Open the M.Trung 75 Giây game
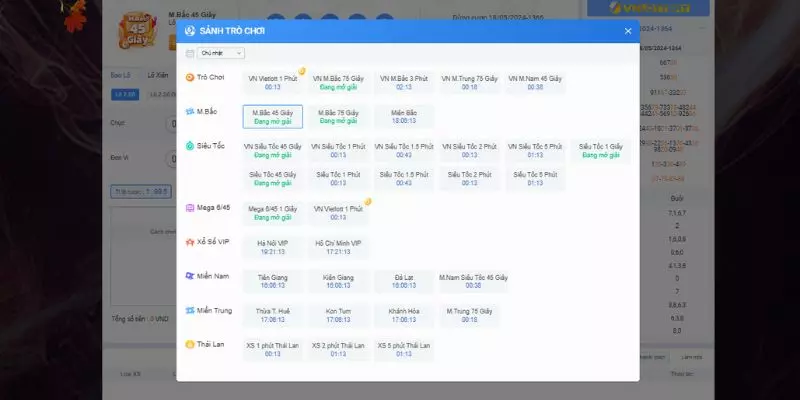Screen dimensions: 800x400 tap(469, 315)
